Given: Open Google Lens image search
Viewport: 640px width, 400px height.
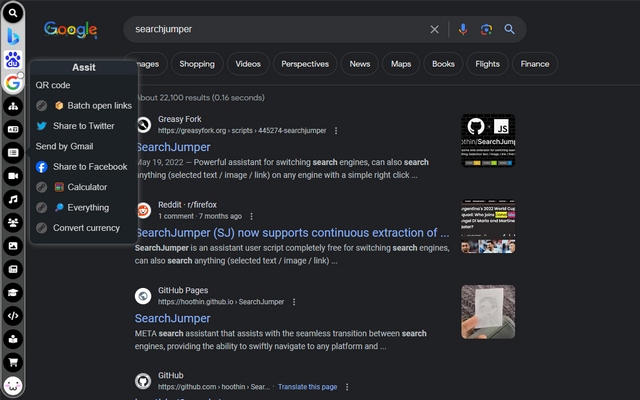Looking at the screenshot, I should (486, 30).
